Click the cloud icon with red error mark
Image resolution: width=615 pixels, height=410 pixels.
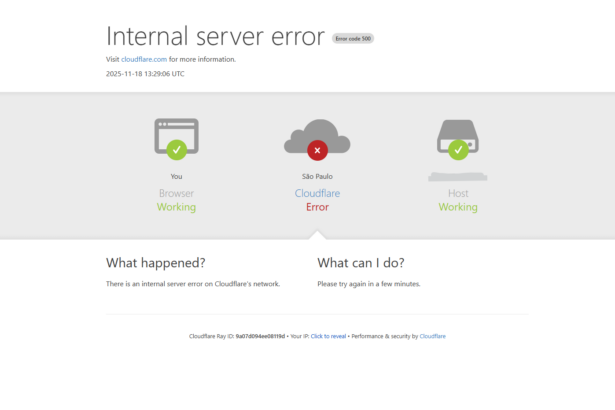(317, 140)
